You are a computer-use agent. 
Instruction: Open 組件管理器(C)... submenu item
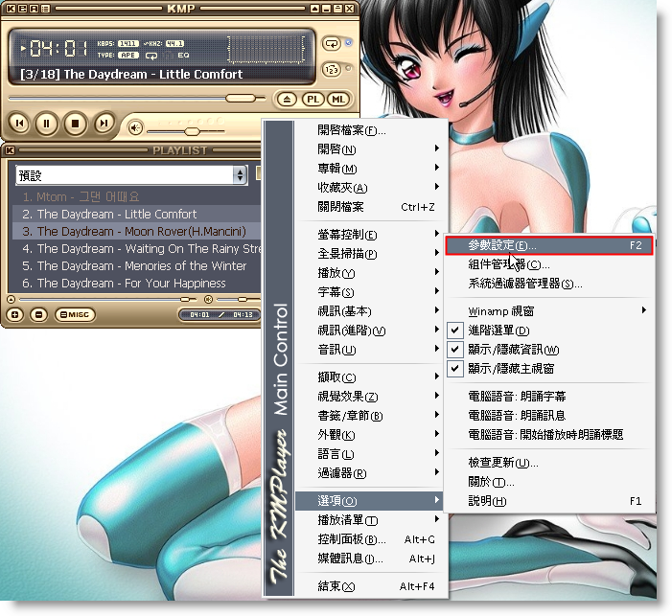point(549,264)
